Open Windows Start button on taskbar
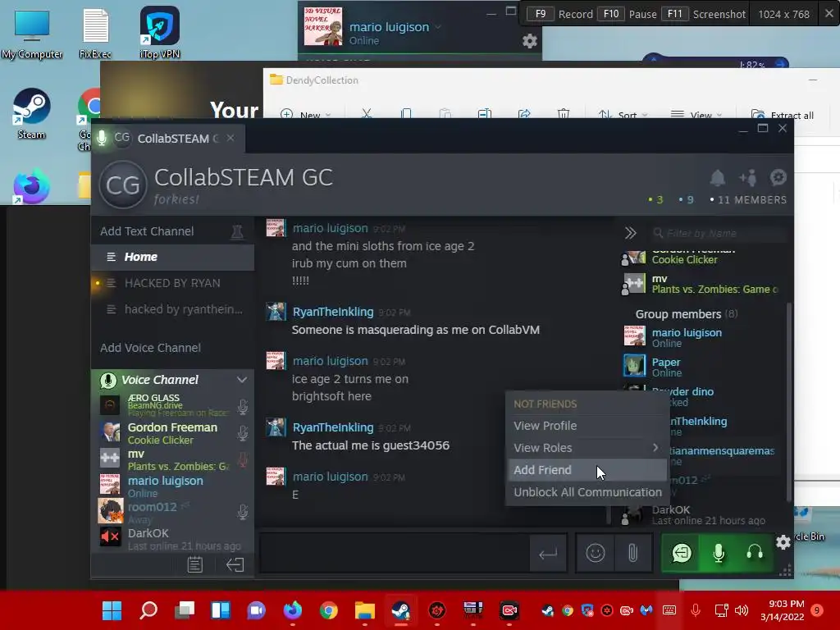The width and height of the screenshot is (840, 630). pyautogui.click(x=112, y=610)
